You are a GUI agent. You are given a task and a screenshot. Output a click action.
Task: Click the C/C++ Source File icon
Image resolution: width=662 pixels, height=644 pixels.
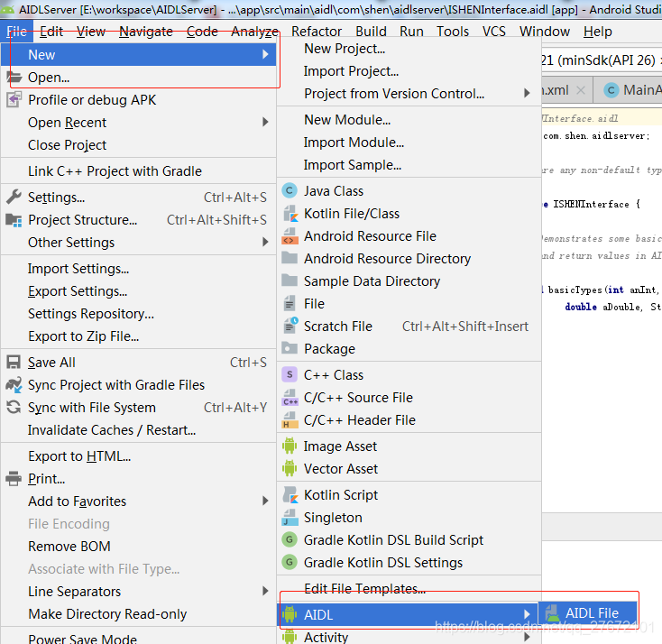pos(290,398)
